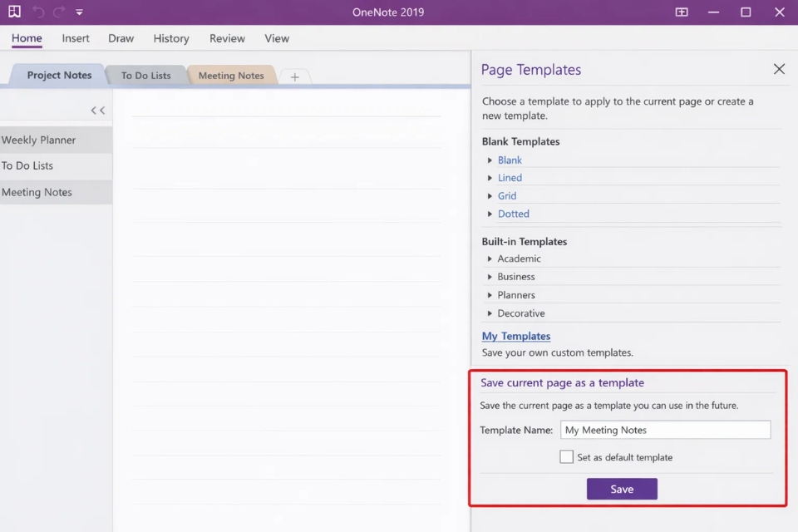The height and width of the screenshot is (532, 798).
Task: Open the Draw ribbon tab
Action: click(x=121, y=38)
